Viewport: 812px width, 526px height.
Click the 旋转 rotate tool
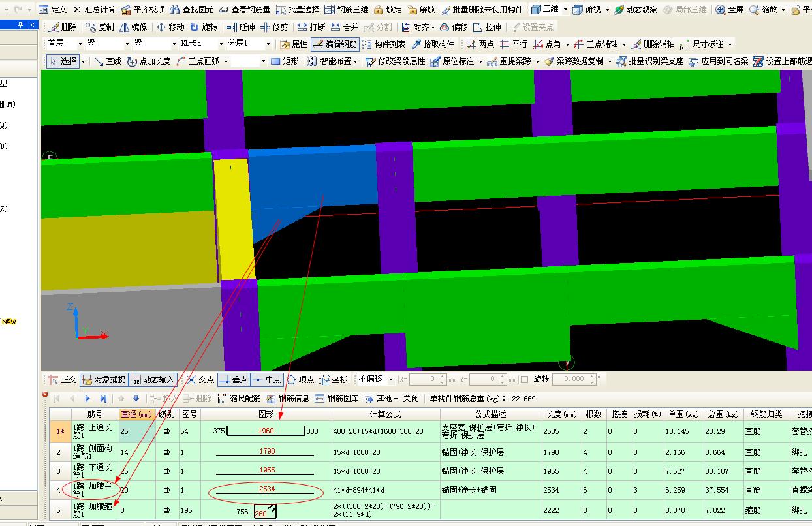coord(204,27)
